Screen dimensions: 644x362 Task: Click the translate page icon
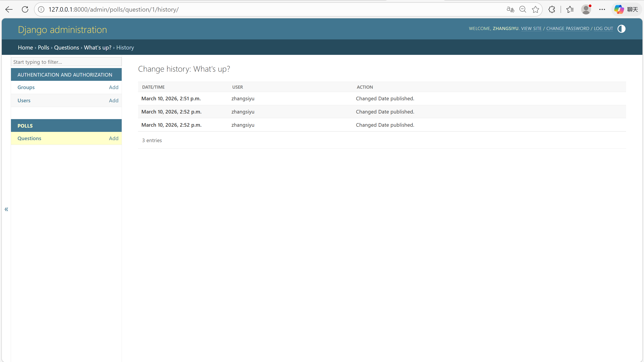pyautogui.click(x=510, y=9)
